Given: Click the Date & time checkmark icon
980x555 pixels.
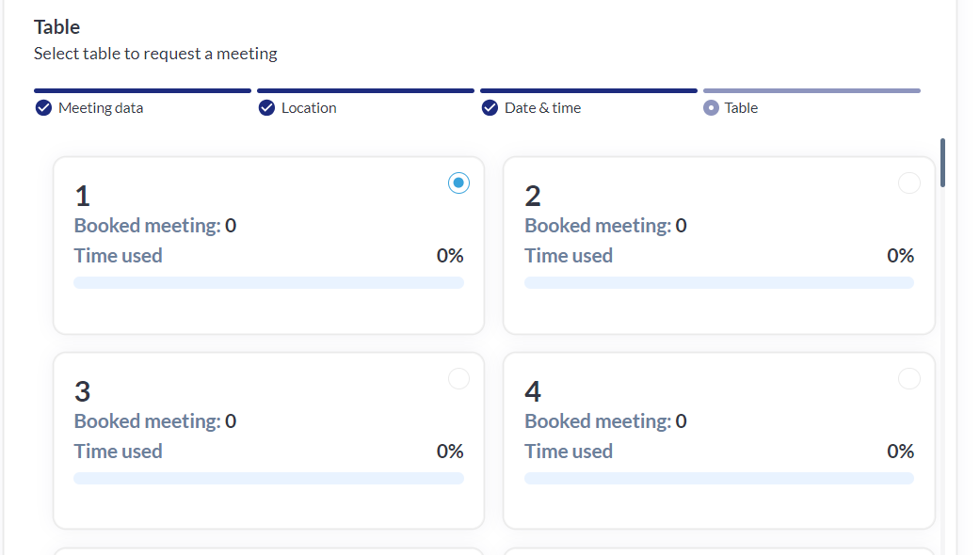Looking at the screenshot, I should coord(490,108).
